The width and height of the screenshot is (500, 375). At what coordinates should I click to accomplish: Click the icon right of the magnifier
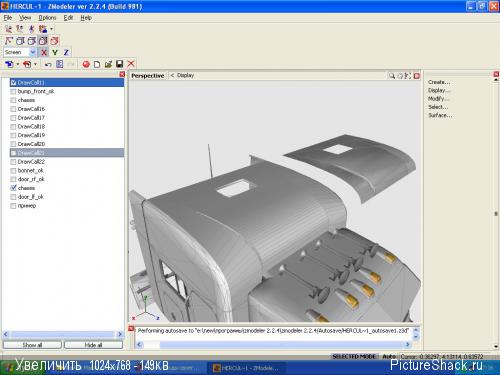400,76
